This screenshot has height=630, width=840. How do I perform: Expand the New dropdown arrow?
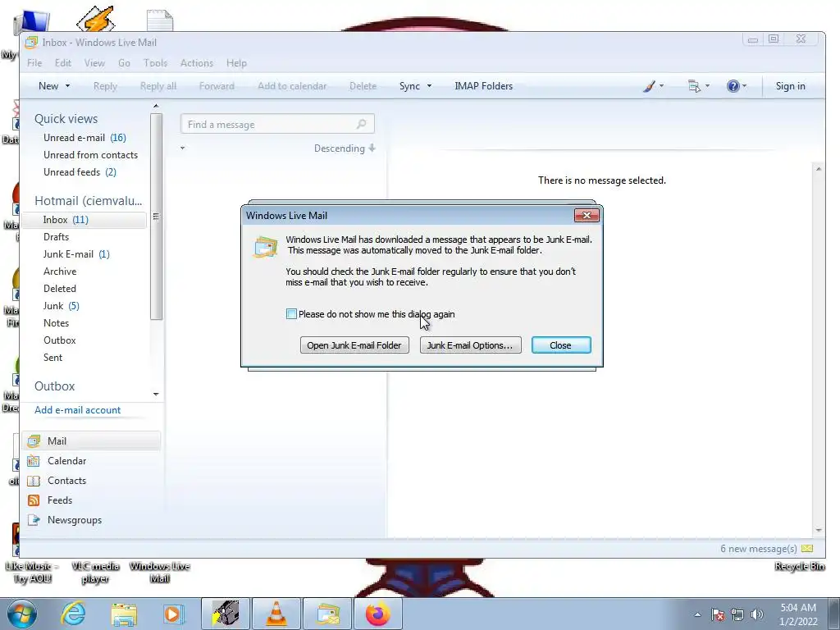(x=67, y=85)
